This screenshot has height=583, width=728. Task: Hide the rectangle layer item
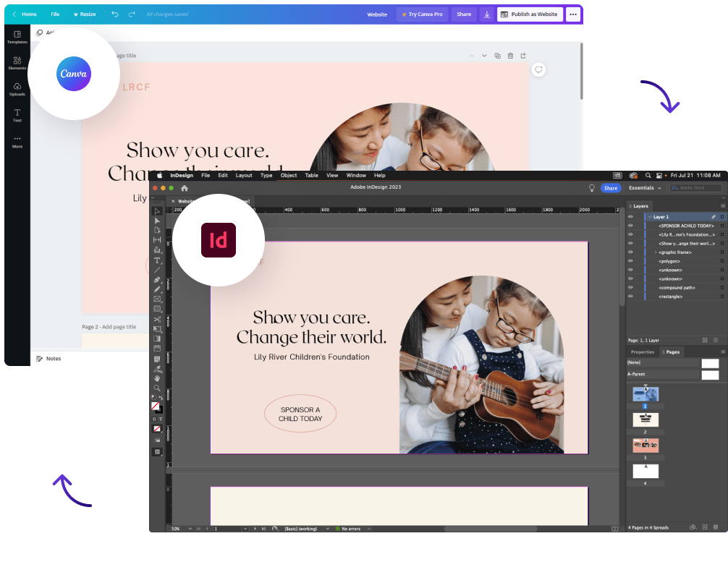coord(630,297)
